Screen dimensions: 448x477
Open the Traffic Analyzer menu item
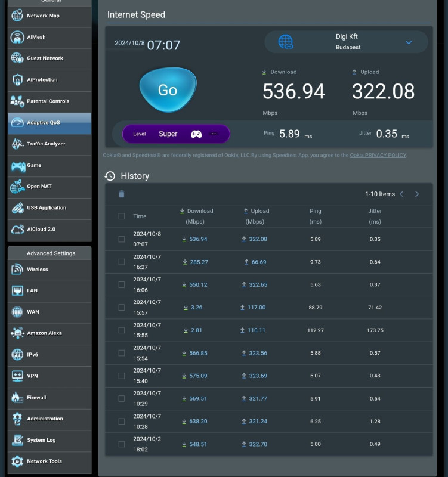50,144
